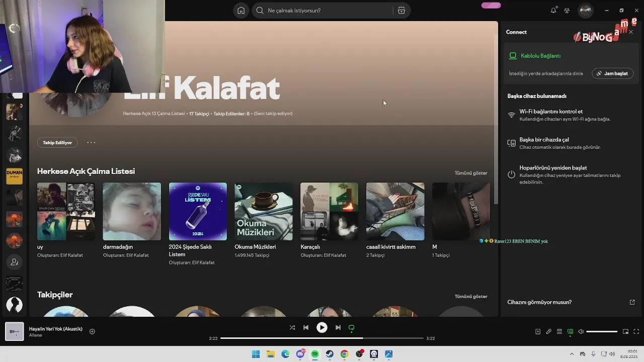Image resolution: width=644 pixels, height=362 pixels.
Task: Add current song to Liked Songs
Action: 92,331
